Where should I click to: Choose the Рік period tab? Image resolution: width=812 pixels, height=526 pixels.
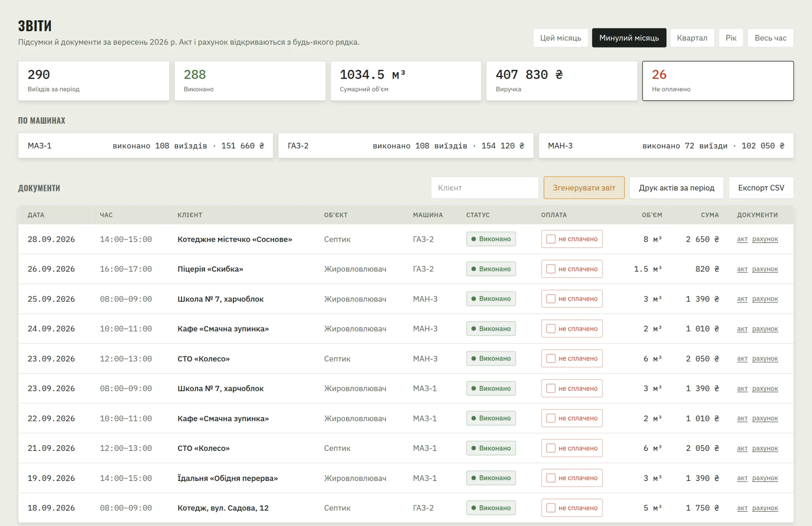[x=731, y=38]
